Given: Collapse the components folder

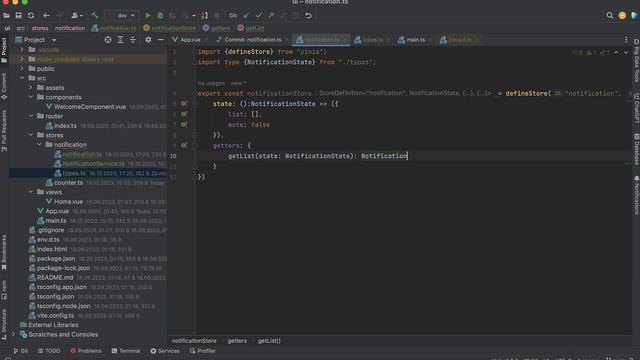Looking at the screenshot, I should point(31,97).
